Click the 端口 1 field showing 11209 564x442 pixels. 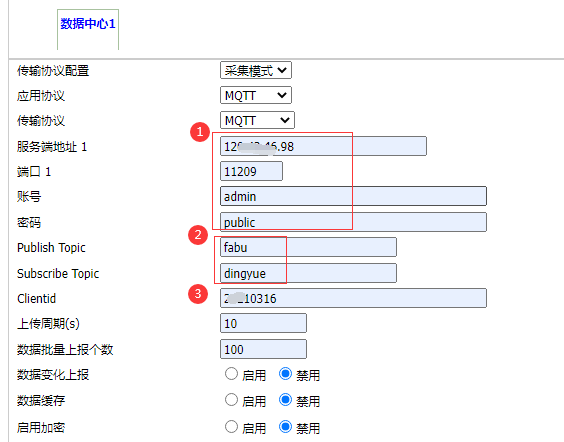[251, 171]
